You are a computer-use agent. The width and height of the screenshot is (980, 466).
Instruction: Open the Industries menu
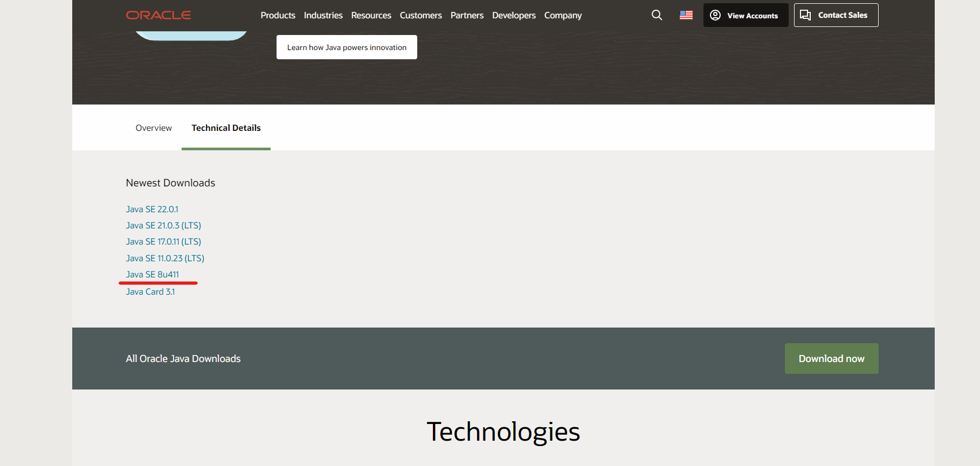323,15
